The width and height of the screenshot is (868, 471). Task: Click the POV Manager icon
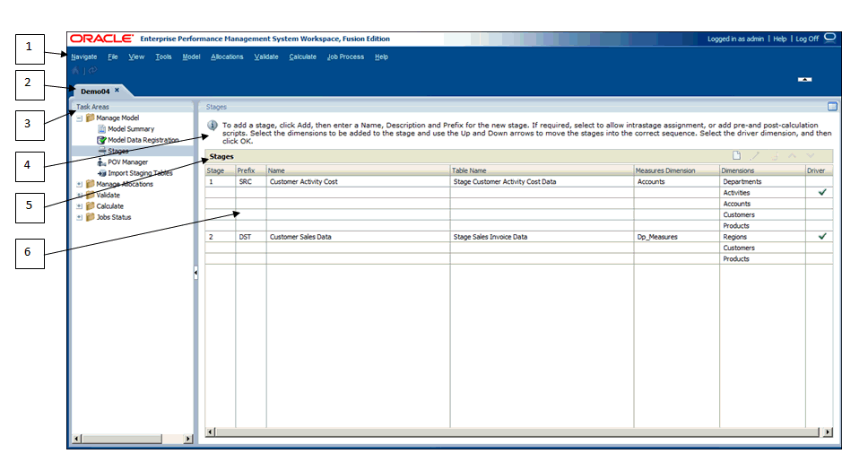(x=102, y=161)
